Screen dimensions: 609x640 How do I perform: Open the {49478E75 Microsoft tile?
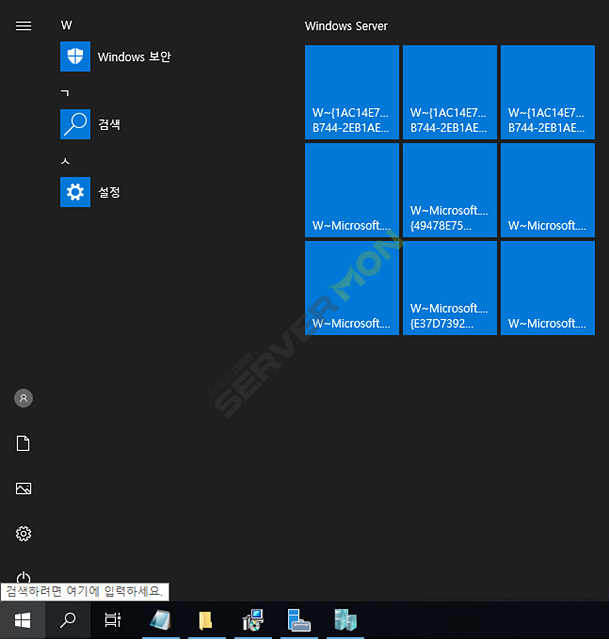tap(450, 190)
